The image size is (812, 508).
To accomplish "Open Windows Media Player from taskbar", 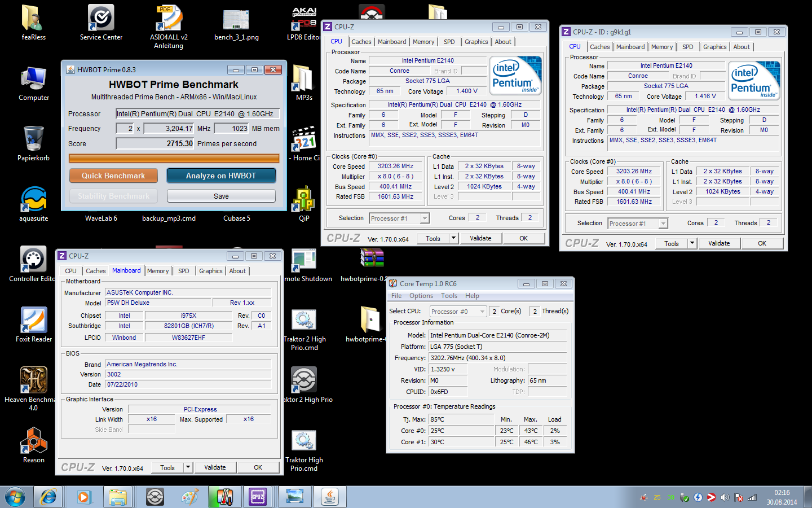I will [x=83, y=497].
